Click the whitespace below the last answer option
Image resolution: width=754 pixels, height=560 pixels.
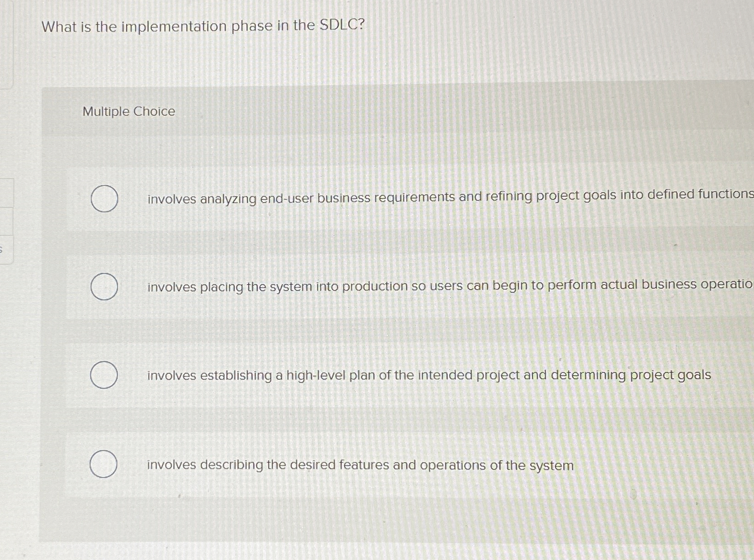point(364,514)
